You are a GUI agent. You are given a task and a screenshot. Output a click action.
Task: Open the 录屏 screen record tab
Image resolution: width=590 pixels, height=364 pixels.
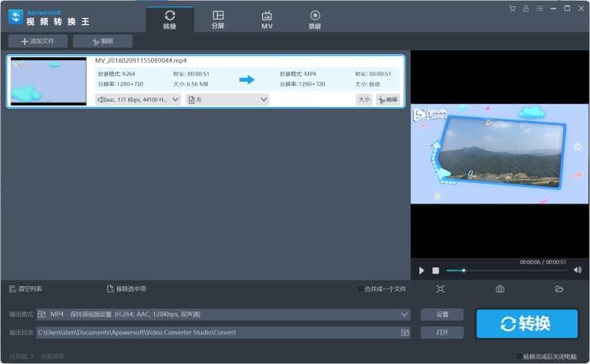[315, 20]
